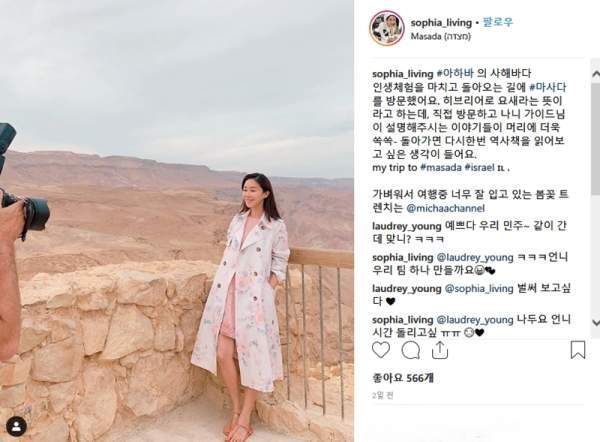View the 좋아요 566개 likes list

pyautogui.click(x=403, y=378)
